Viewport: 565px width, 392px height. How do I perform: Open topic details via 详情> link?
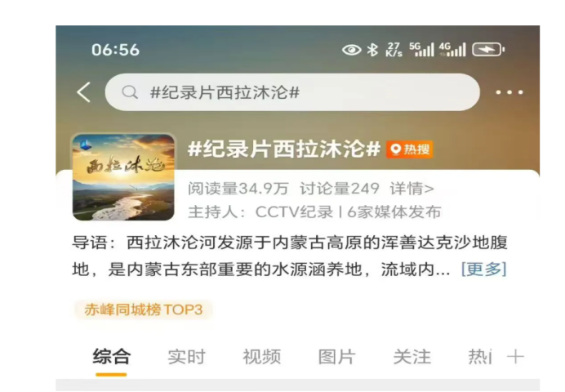point(412,189)
